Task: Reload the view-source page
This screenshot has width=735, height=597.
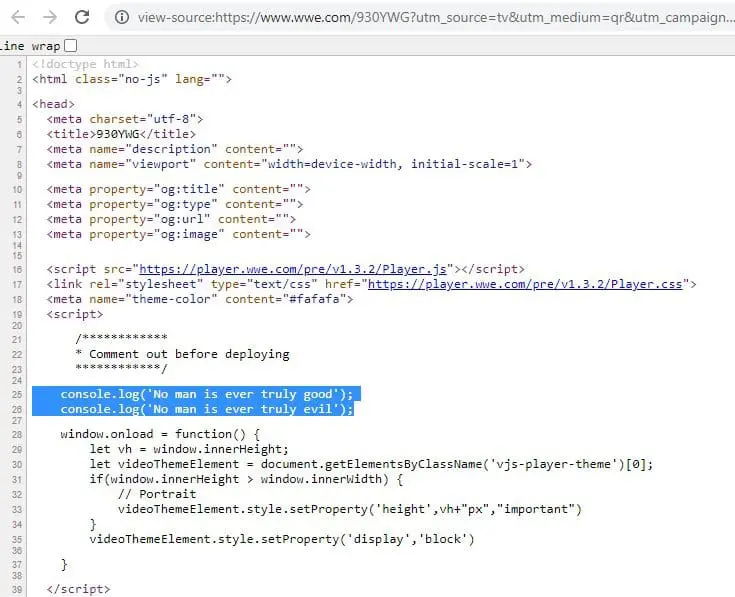Action: pyautogui.click(x=83, y=17)
